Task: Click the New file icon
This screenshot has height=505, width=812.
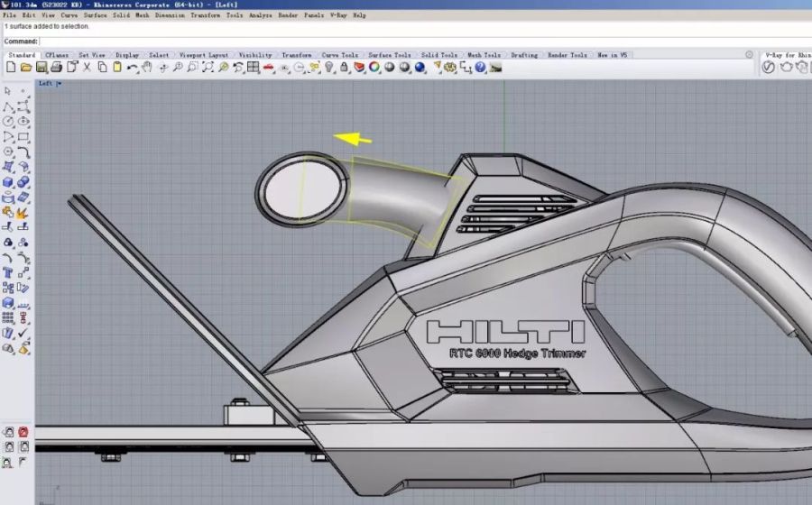Action: coord(11,68)
